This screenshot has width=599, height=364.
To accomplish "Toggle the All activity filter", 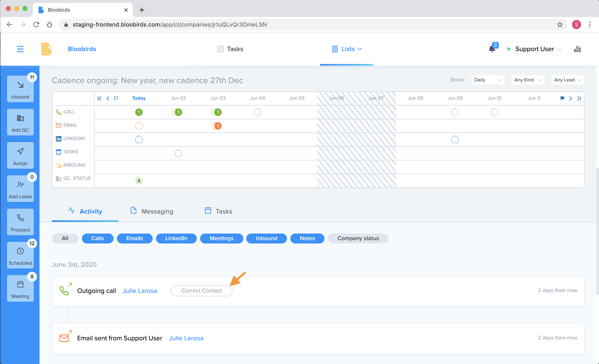I will pyautogui.click(x=65, y=238).
